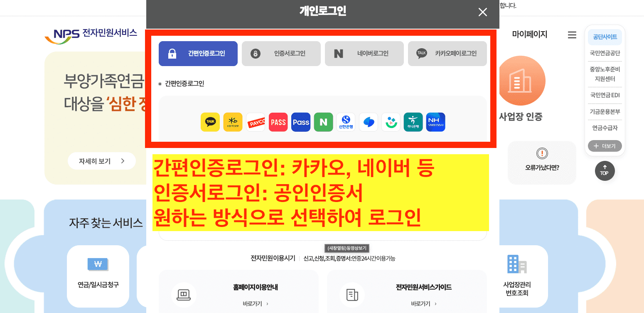The image size is (644, 313).
Task: Choose PAYCO certification icon
Action: (x=256, y=122)
